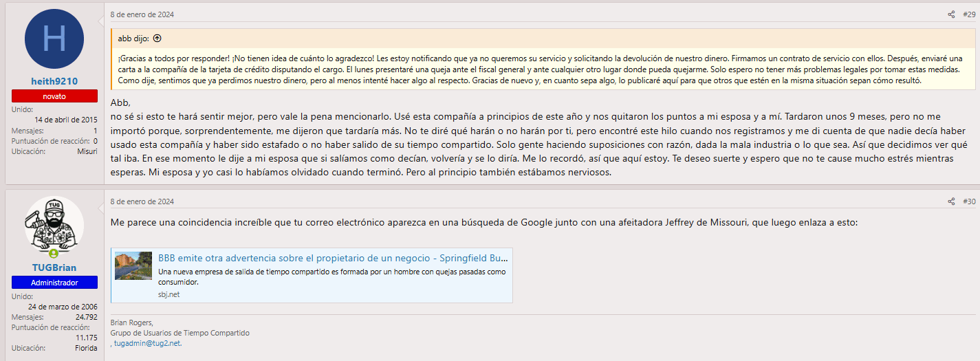
Task: Open the #30 post permalink
Action: click(x=969, y=201)
